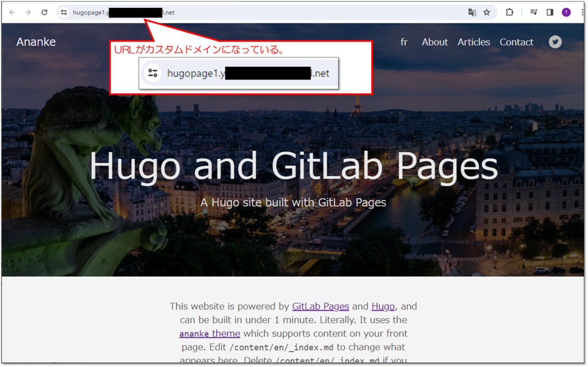Click the Ananke site title

point(36,42)
